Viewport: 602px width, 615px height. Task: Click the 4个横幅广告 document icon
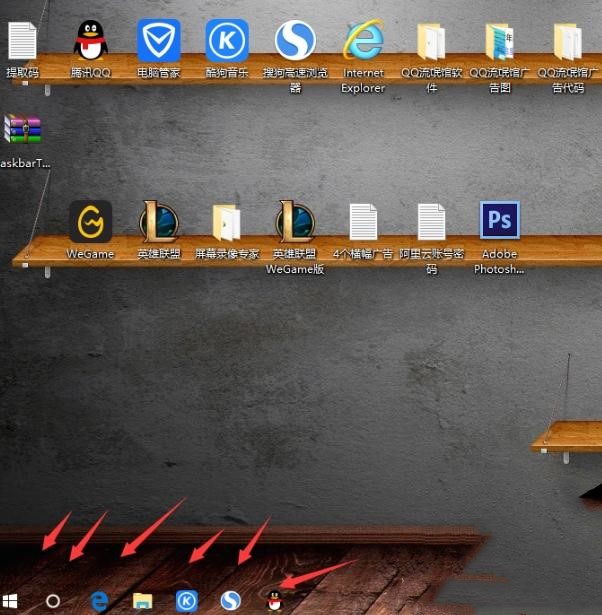(363, 222)
